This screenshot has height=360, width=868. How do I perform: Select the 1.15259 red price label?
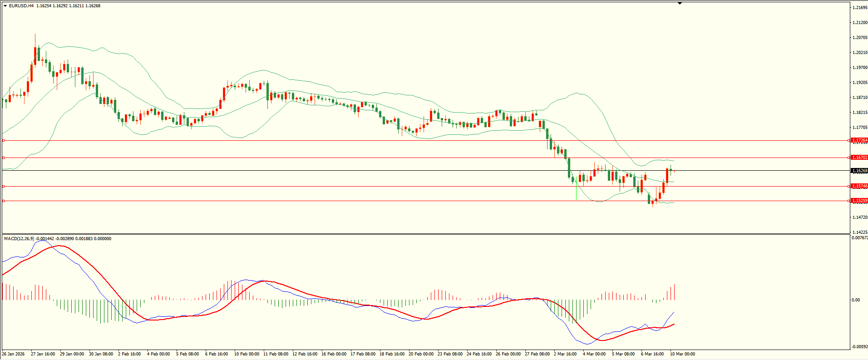pyautogui.click(x=859, y=201)
